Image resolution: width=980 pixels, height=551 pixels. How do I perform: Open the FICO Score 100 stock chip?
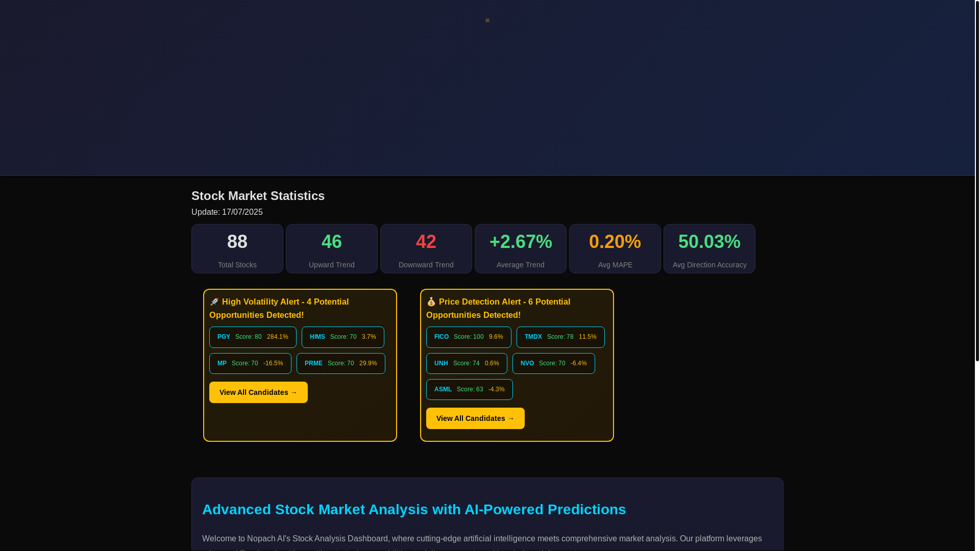pyautogui.click(x=469, y=337)
